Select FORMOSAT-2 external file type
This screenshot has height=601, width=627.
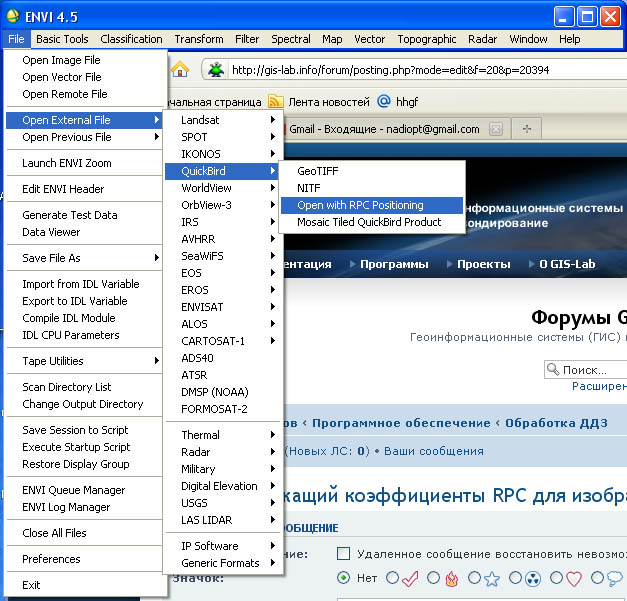point(224,409)
